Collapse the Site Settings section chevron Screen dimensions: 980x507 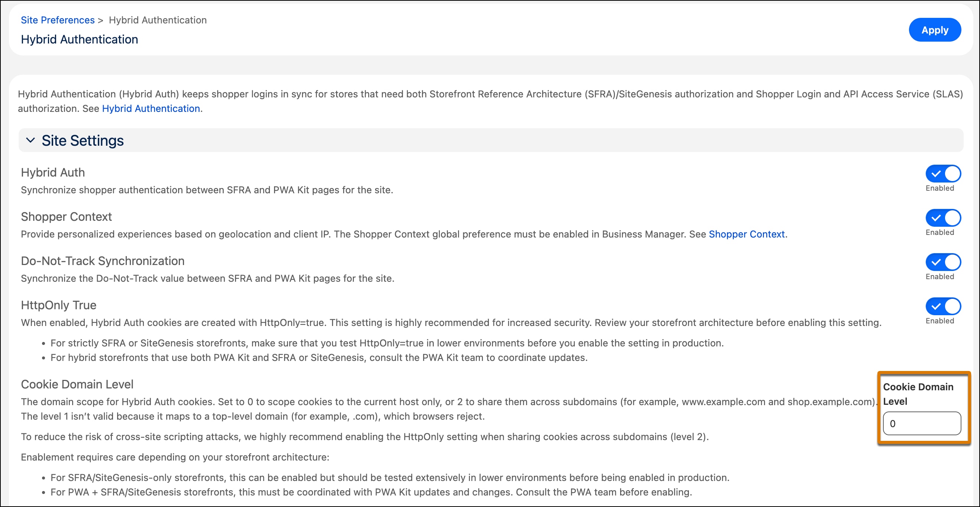30,140
